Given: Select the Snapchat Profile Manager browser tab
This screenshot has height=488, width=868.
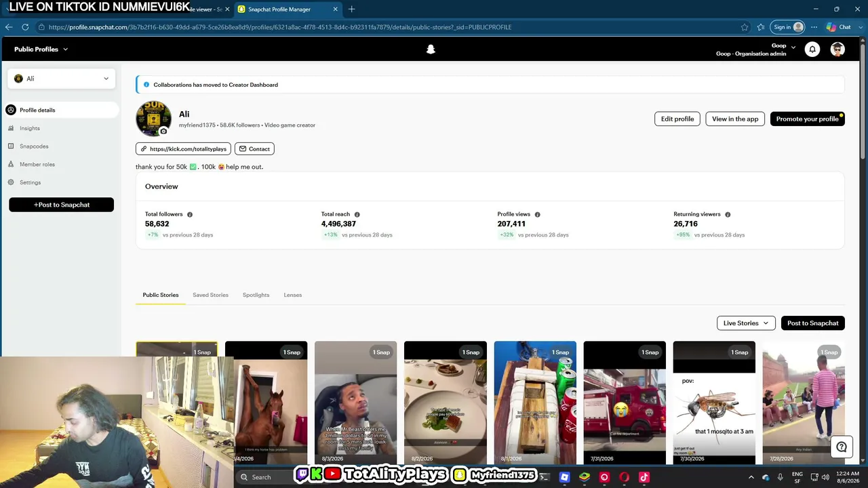Looking at the screenshot, I should (287, 9).
